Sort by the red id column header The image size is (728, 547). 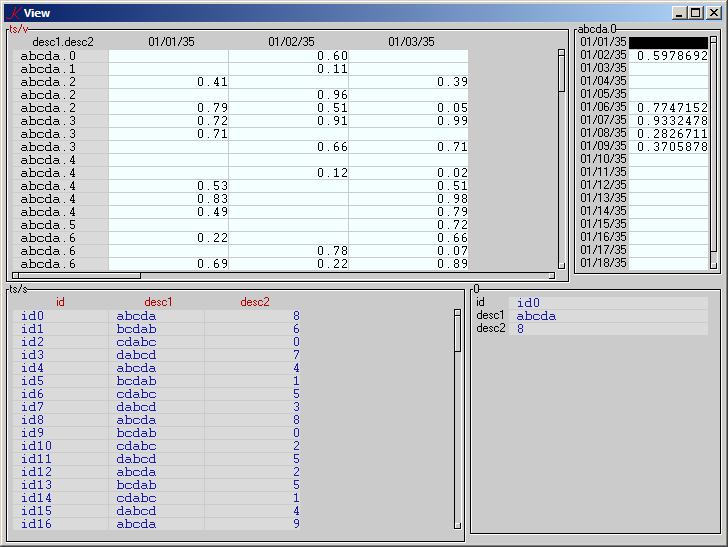(60, 302)
